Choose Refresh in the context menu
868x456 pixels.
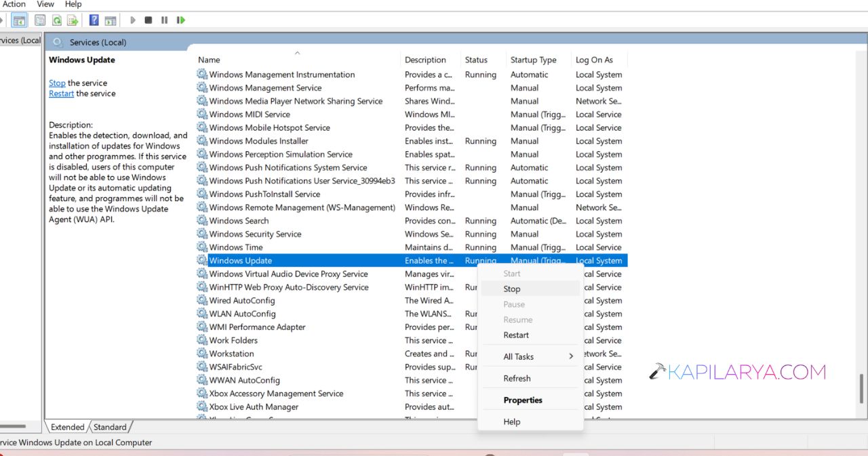530,378
